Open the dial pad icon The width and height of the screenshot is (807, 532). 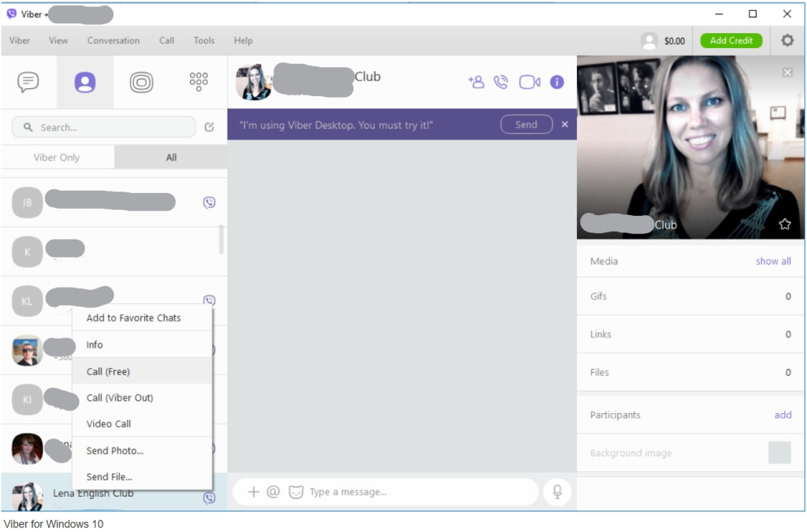coord(199,82)
